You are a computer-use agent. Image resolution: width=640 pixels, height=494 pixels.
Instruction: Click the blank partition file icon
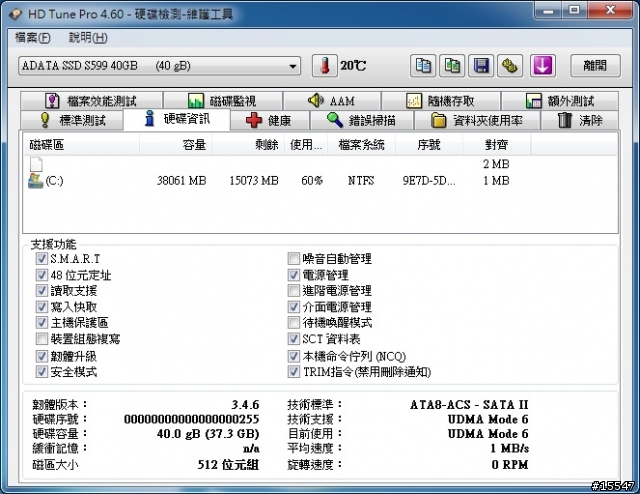coord(36,164)
